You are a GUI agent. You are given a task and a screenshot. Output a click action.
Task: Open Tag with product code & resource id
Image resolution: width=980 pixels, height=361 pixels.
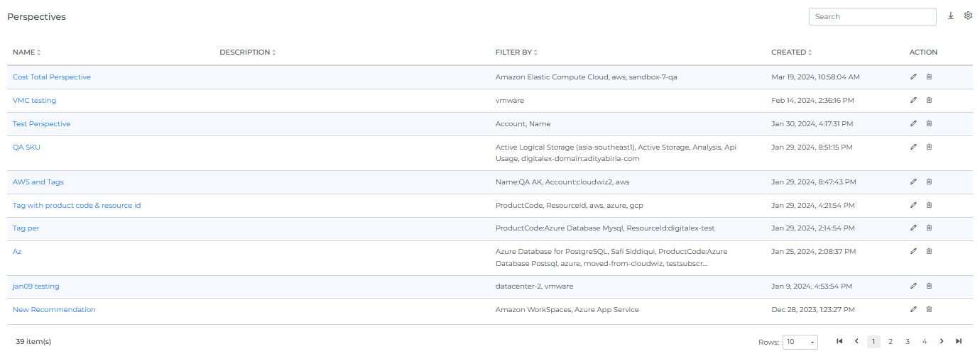tap(77, 206)
